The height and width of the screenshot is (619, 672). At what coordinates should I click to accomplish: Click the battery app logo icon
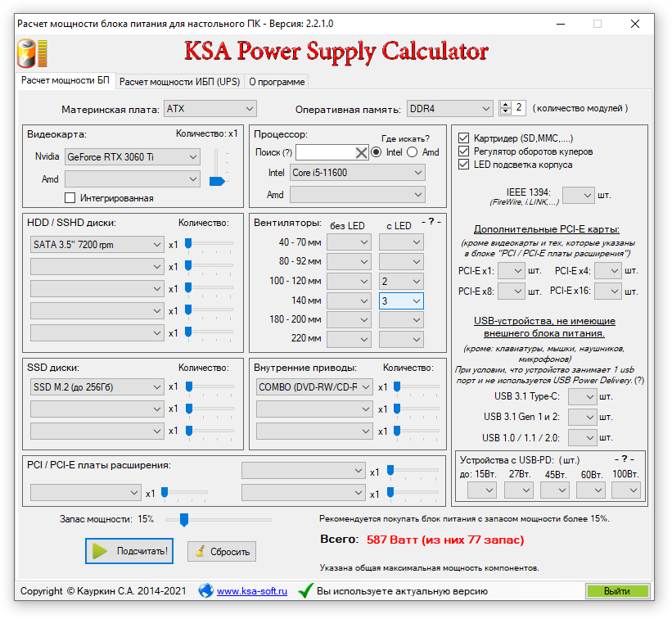pyautogui.click(x=32, y=53)
